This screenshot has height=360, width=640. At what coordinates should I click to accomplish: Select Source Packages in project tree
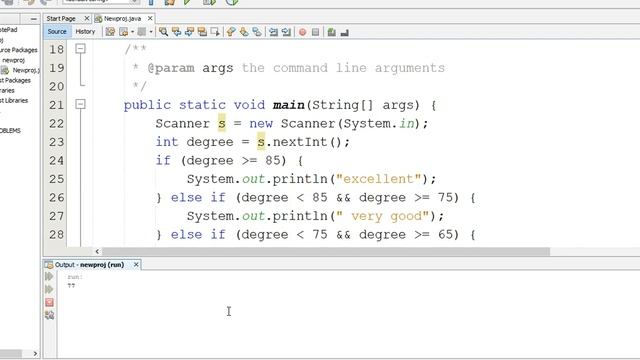point(18,50)
